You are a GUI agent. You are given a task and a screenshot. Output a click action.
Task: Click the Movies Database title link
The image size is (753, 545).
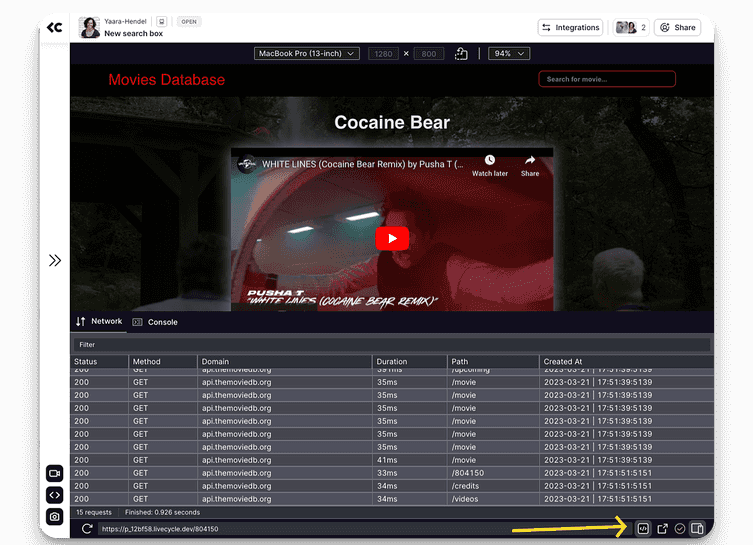click(167, 80)
